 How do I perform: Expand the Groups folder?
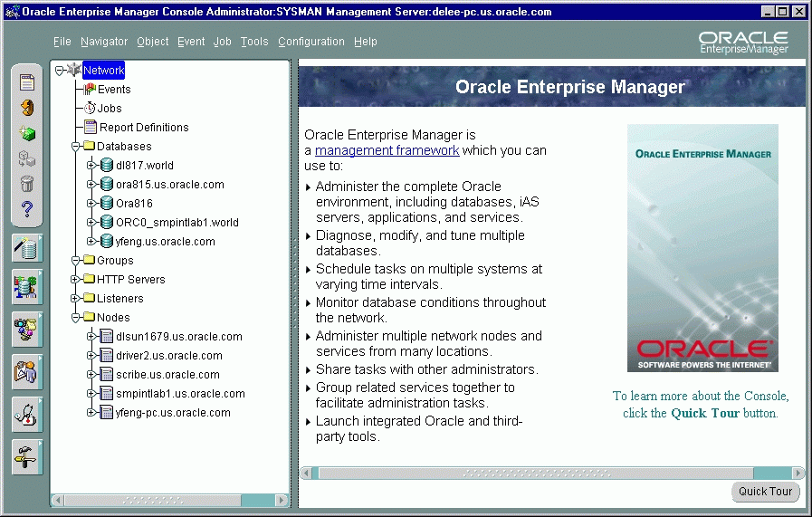76,261
